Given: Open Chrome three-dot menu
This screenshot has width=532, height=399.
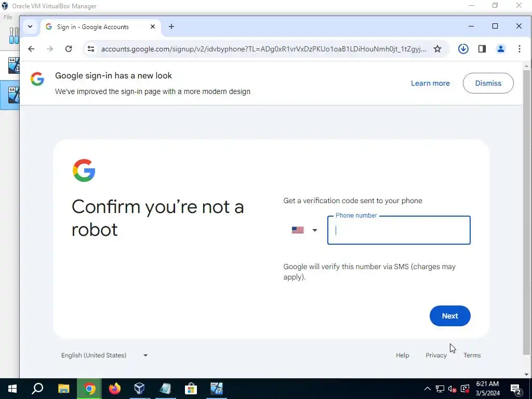Looking at the screenshot, I should click(x=520, y=49).
